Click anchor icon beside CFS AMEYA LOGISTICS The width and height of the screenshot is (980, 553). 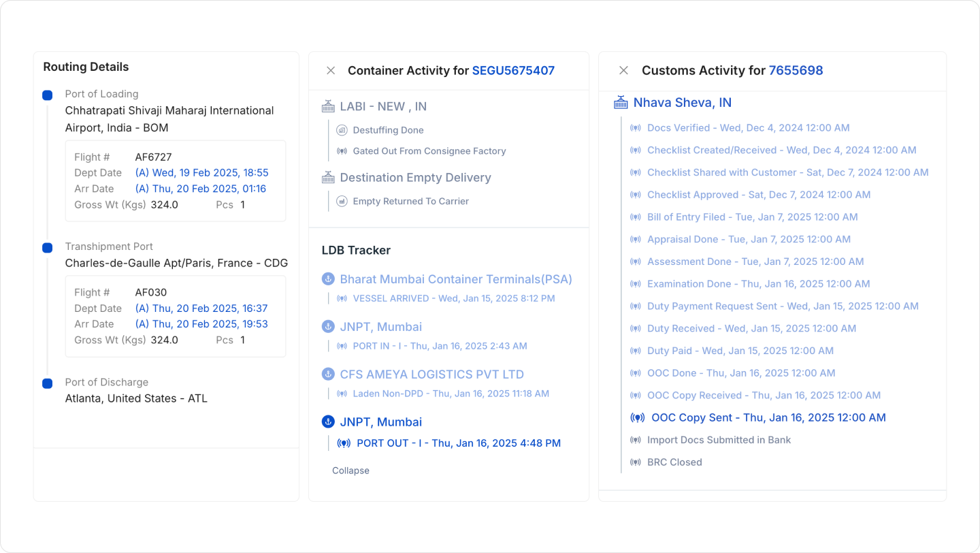[x=329, y=374]
